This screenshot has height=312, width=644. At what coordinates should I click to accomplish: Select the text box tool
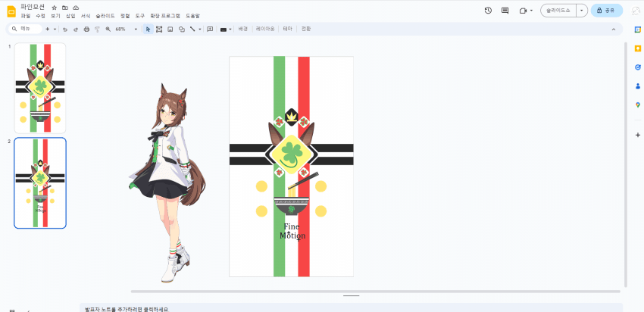coord(159,29)
